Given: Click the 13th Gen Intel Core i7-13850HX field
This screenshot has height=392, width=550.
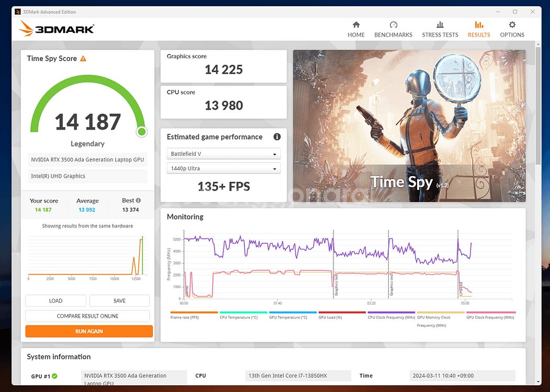Looking at the screenshot, I should [298, 375].
